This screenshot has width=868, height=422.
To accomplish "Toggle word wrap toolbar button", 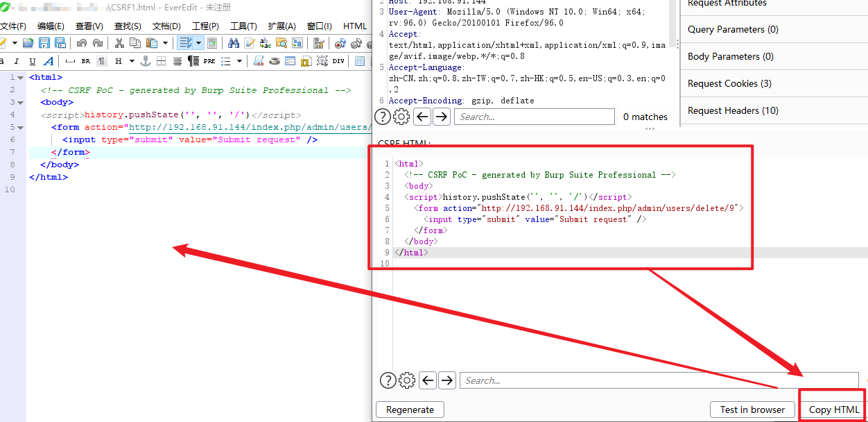I will pos(186,43).
